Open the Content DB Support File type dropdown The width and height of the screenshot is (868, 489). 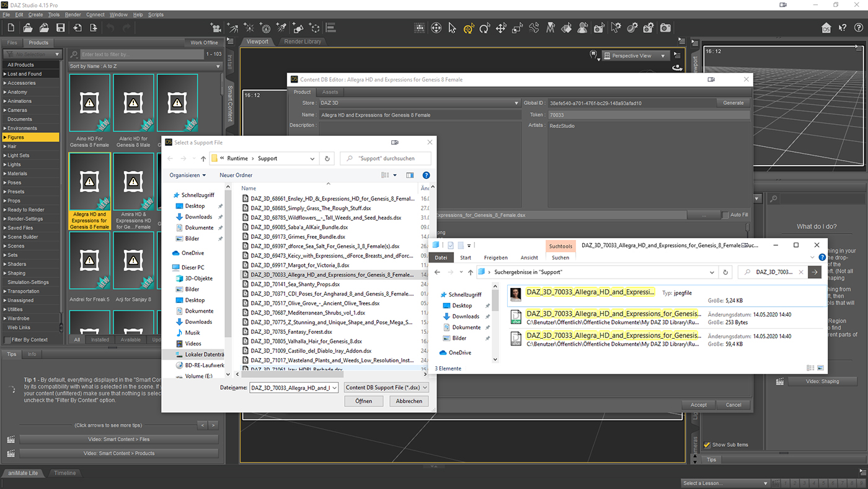(386, 387)
